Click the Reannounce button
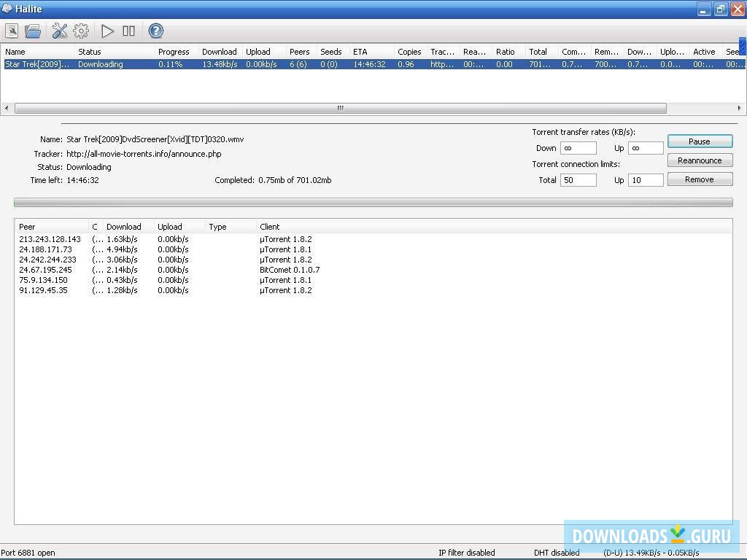The height and width of the screenshot is (560, 747). point(700,160)
